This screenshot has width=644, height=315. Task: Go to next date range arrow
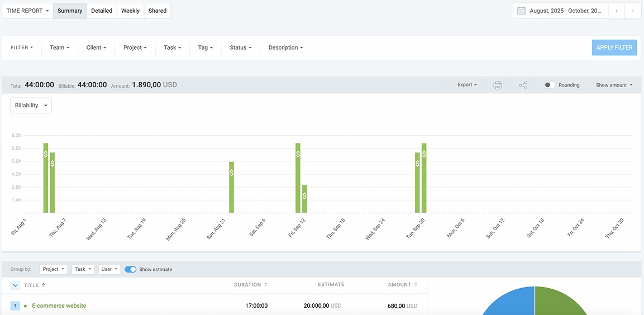click(x=633, y=11)
